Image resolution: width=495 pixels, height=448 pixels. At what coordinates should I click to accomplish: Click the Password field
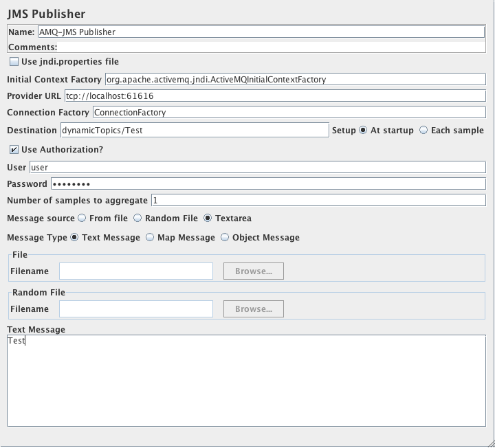point(267,184)
